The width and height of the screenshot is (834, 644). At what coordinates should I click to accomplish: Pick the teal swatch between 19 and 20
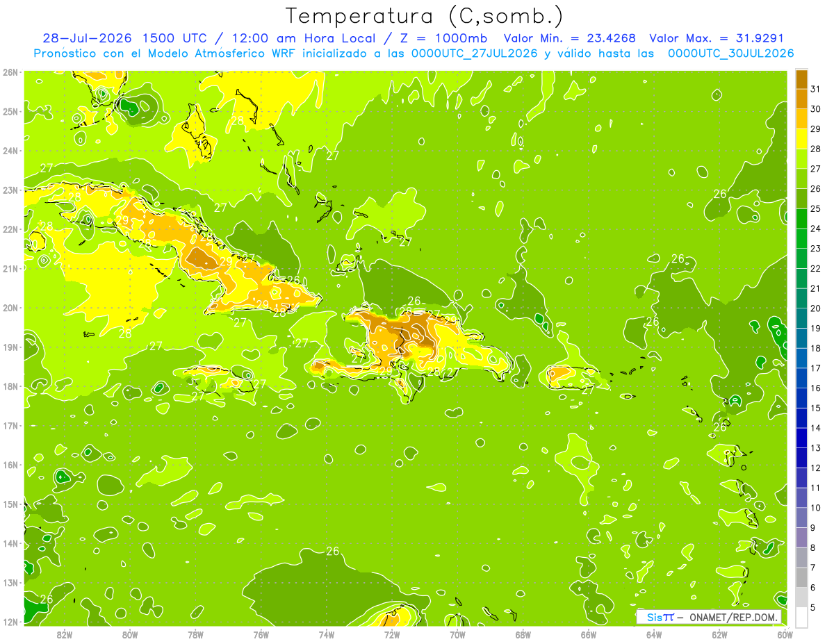802,318
